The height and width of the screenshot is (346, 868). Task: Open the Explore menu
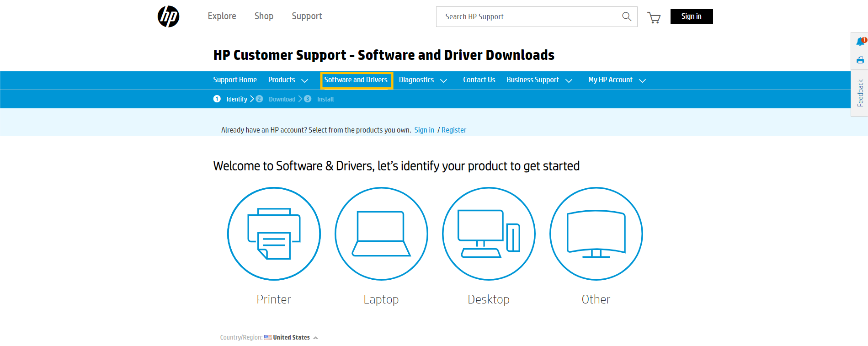[222, 16]
